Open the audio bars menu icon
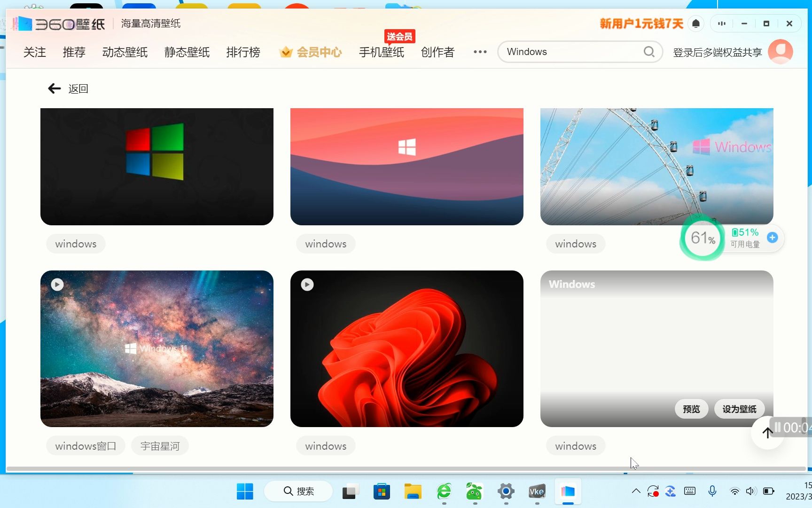This screenshot has width=812, height=508. [x=722, y=24]
